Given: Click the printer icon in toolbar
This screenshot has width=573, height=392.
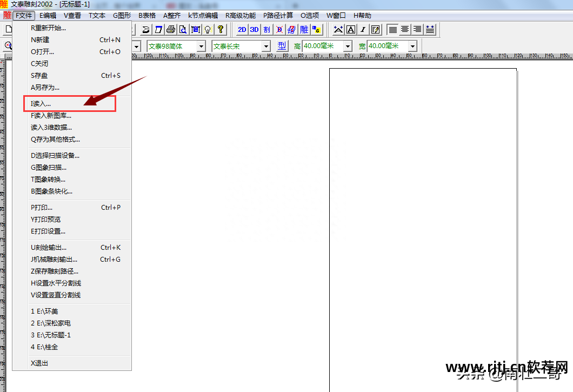Looking at the screenshot, I should [x=171, y=30].
